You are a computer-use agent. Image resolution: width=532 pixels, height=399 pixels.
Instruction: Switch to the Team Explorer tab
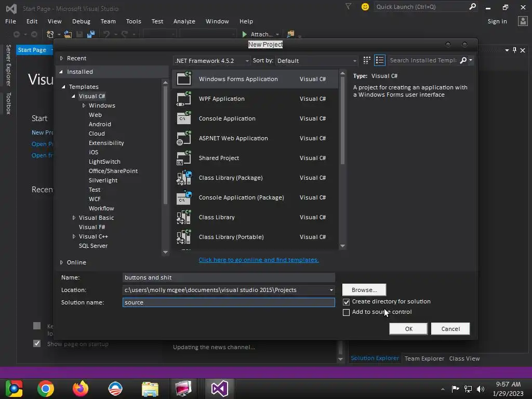point(424,358)
